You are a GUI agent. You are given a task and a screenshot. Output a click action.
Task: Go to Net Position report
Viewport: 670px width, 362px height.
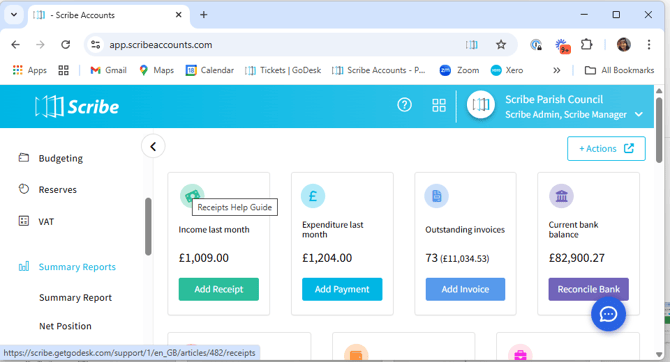click(65, 326)
